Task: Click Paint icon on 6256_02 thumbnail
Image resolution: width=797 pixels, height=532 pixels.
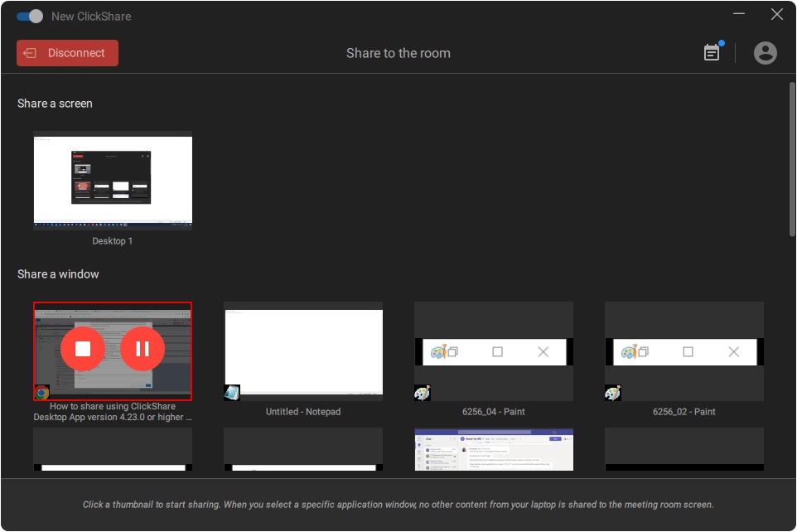Action: 613,393
